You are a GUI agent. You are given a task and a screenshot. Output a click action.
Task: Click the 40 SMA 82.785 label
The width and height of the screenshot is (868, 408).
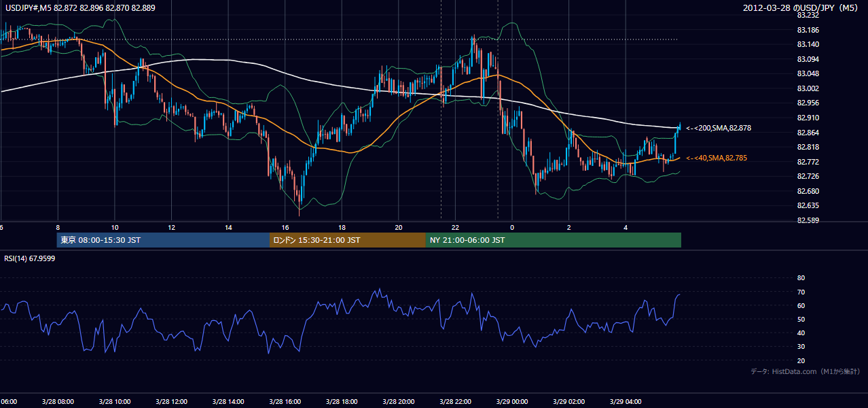717,158
